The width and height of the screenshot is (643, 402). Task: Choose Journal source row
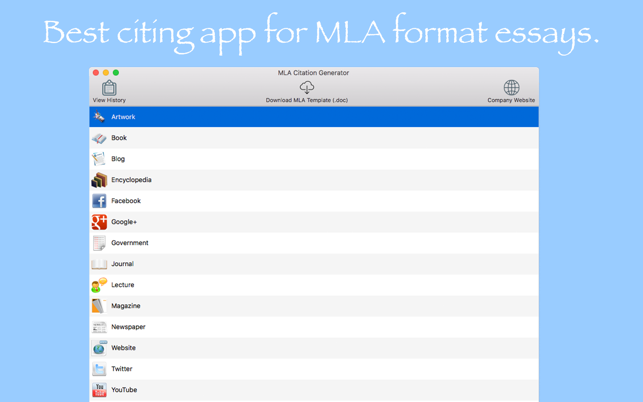(122, 264)
